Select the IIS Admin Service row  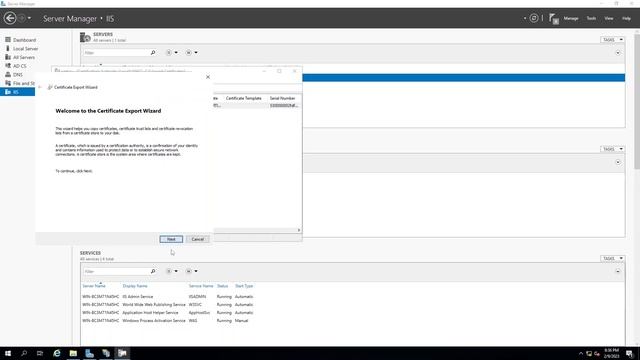tap(168, 297)
